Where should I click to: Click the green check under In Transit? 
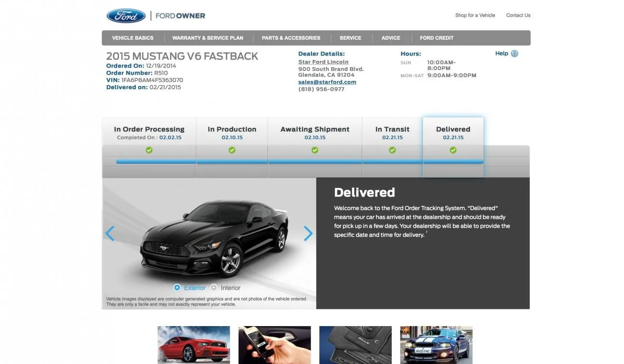click(x=392, y=150)
